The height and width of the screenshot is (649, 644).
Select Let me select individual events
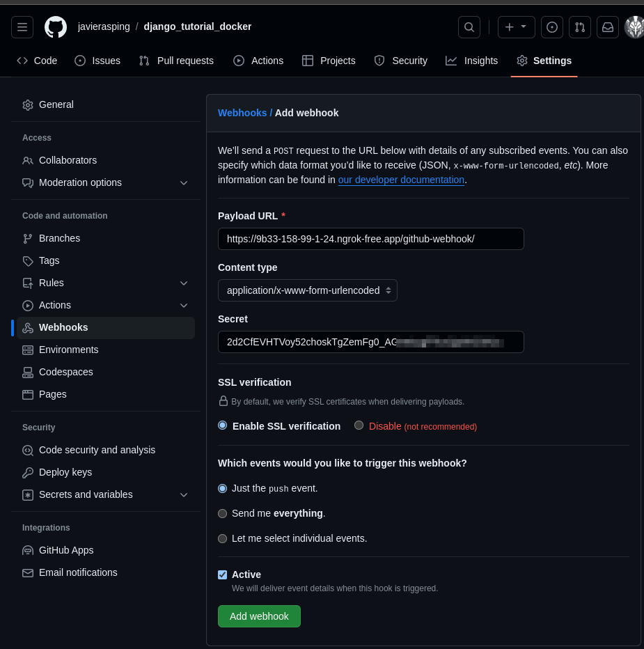tap(223, 539)
